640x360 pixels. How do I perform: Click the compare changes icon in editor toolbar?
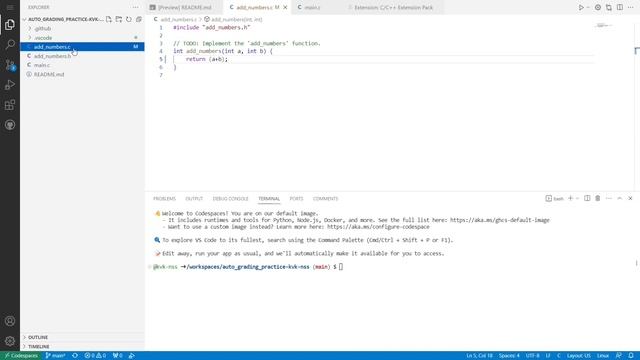(609, 7)
